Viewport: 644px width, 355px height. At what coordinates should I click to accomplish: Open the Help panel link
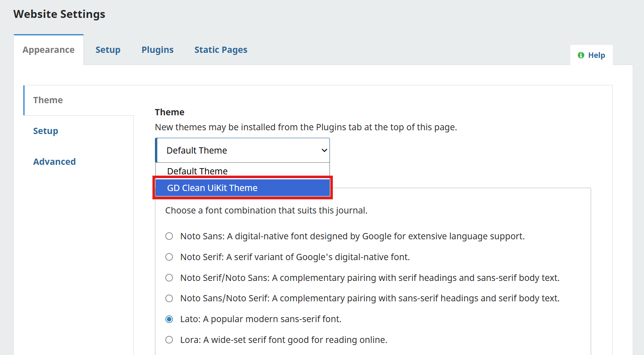tap(596, 55)
